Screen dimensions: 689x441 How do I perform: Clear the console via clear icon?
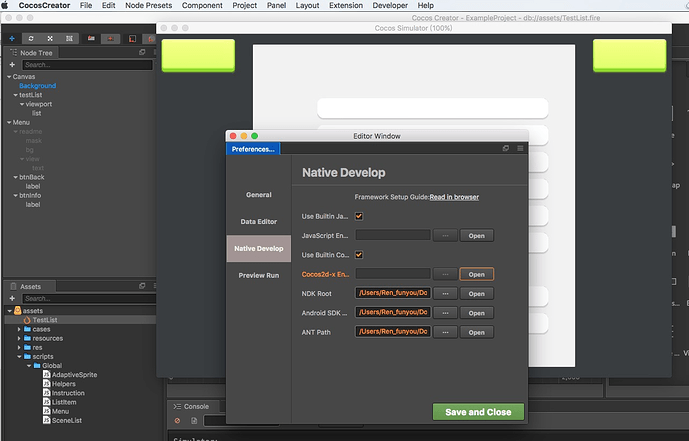pos(178,420)
